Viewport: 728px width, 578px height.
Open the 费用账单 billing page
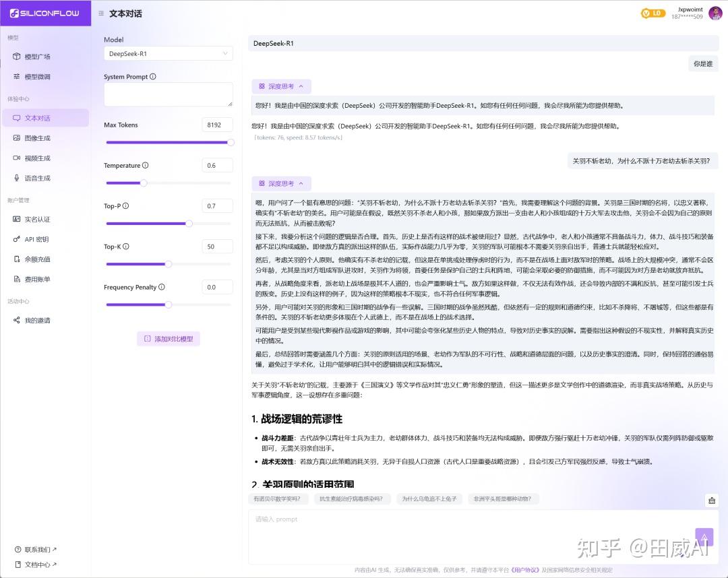[x=37, y=278]
